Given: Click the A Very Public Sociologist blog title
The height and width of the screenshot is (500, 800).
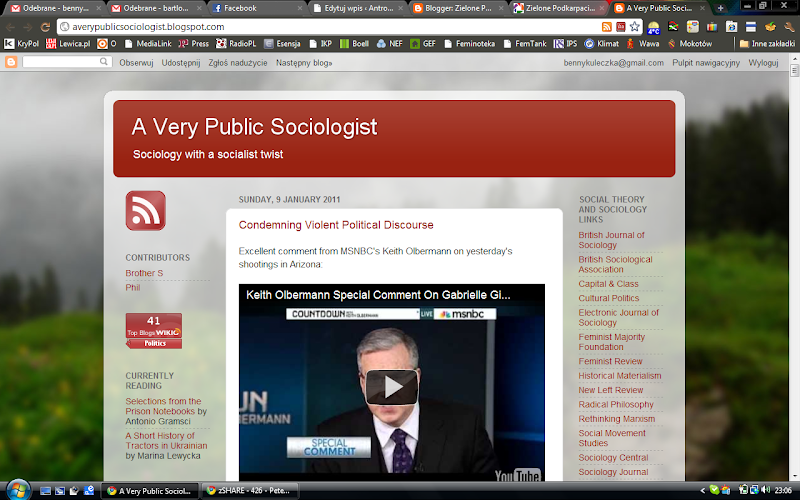Looking at the screenshot, I should click(254, 127).
